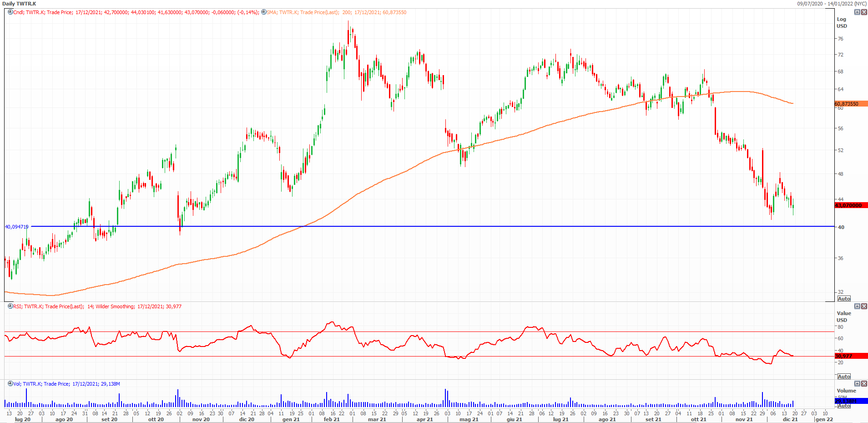Close the RSI indicator panel
Viewport: 868px width, 423px height.
tap(864, 306)
